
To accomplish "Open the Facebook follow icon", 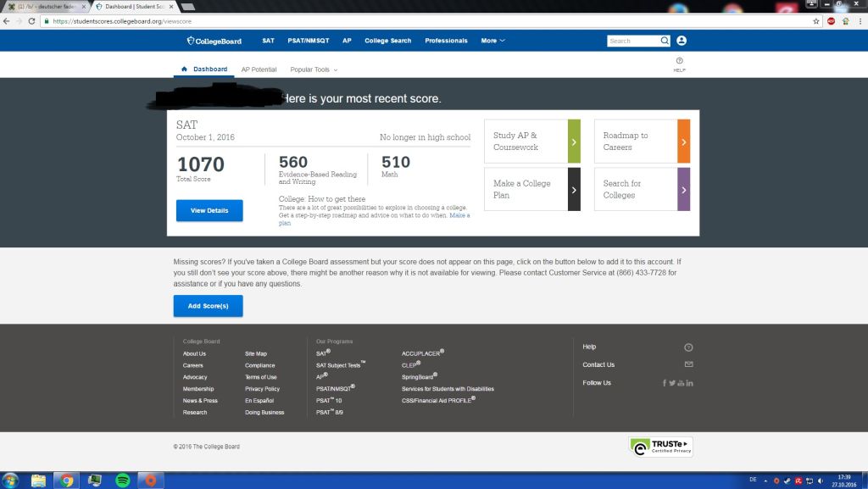I will click(665, 383).
